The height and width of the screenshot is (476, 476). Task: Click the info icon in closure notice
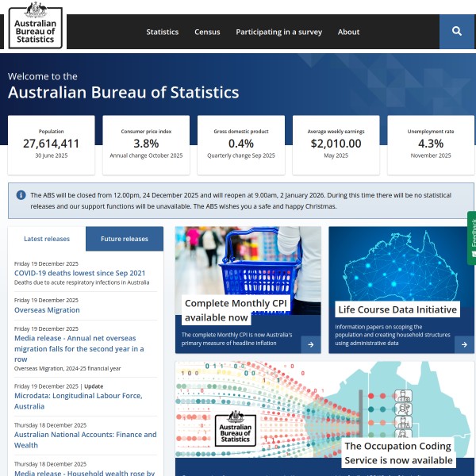point(21,194)
